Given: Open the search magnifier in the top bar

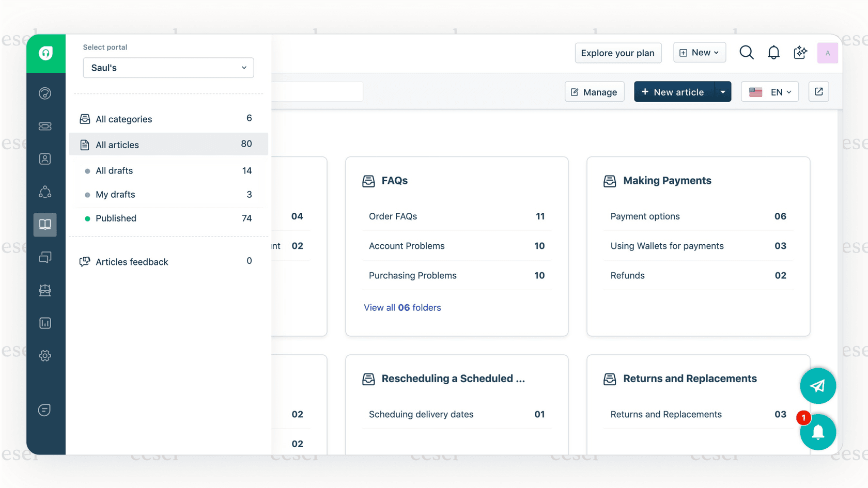Looking at the screenshot, I should click(746, 52).
